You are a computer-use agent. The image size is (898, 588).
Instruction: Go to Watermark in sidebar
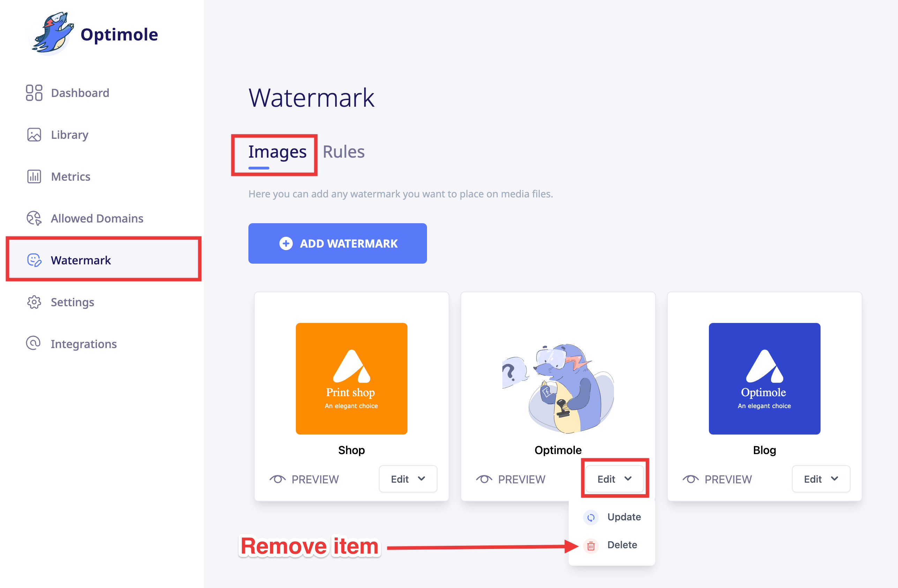point(81,260)
